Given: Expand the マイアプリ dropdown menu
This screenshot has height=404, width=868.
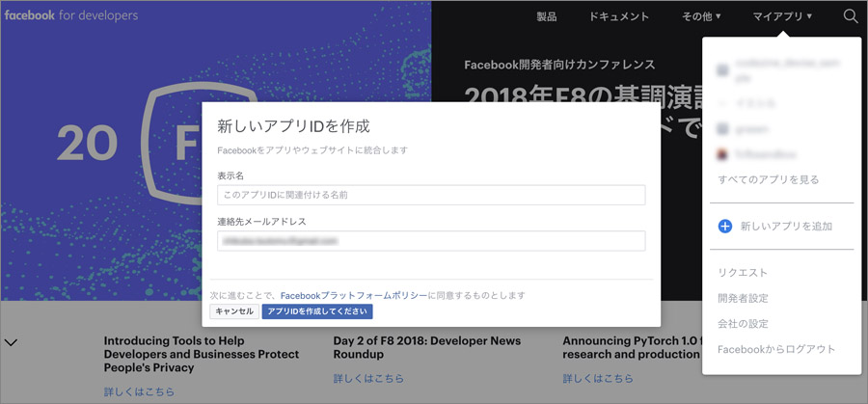Looking at the screenshot, I should [782, 16].
